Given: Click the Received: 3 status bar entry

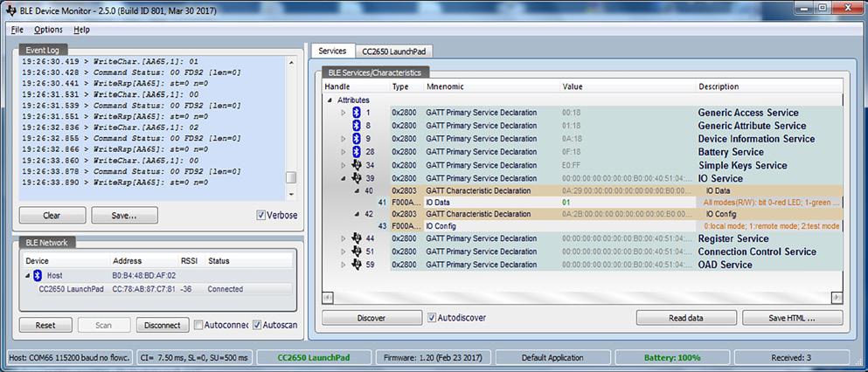Looking at the screenshot, I should tap(792, 358).
